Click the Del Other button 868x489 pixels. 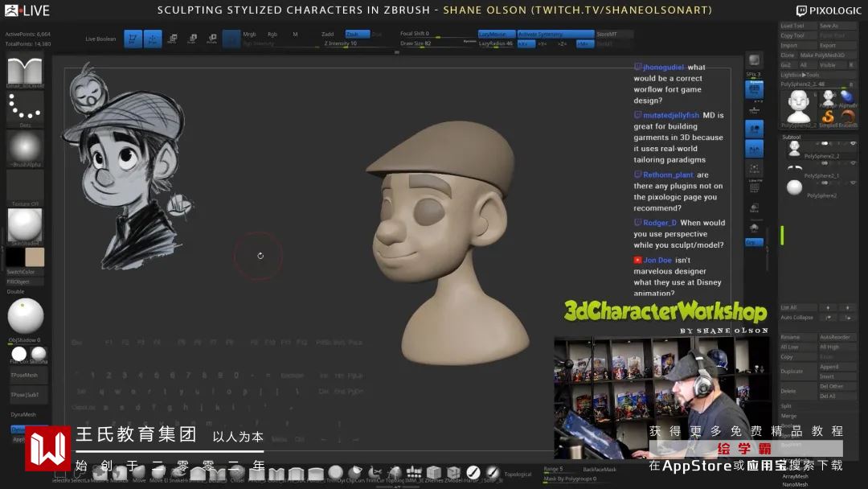coord(837,386)
